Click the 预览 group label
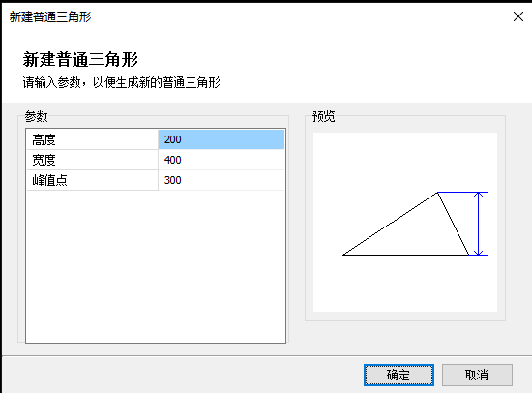The height and width of the screenshot is (393, 532). (x=324, y=116)
